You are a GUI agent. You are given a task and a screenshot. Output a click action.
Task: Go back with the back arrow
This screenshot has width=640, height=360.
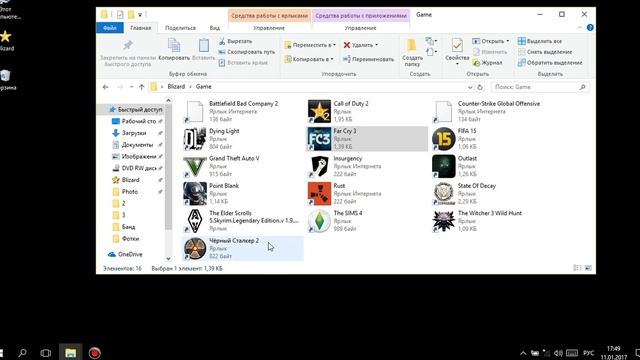click(106, 87)
